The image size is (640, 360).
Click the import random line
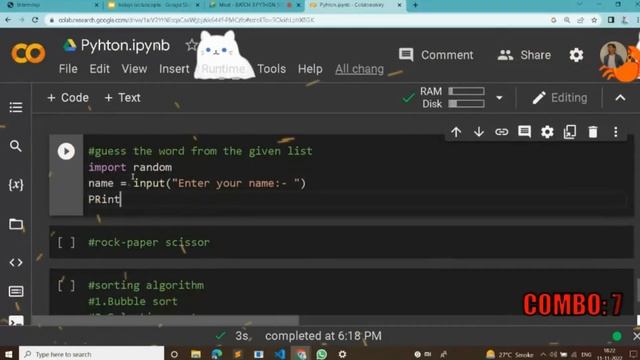tap(130, 167)
